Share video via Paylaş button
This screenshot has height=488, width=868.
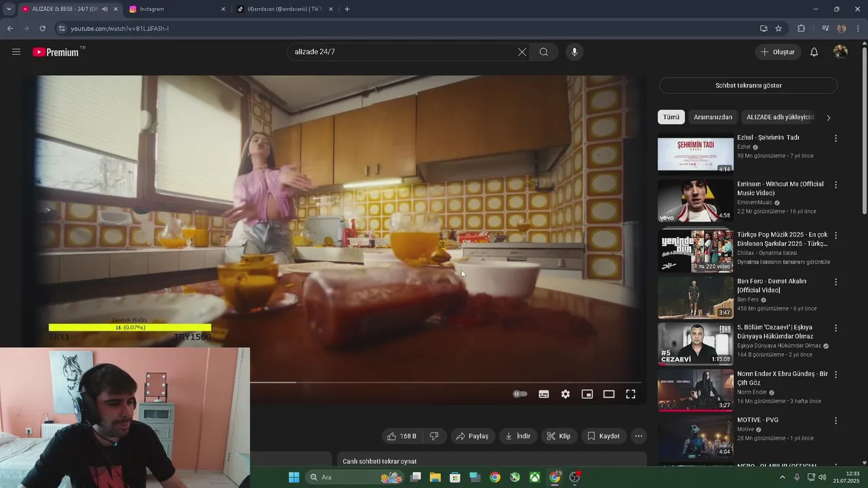[473, 436]
